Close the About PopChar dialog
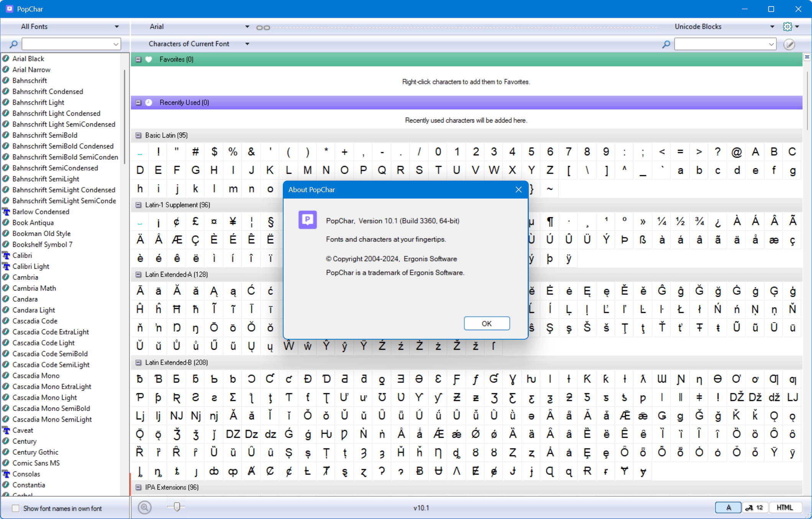This screenshot has width=812, height=519. 518,190
